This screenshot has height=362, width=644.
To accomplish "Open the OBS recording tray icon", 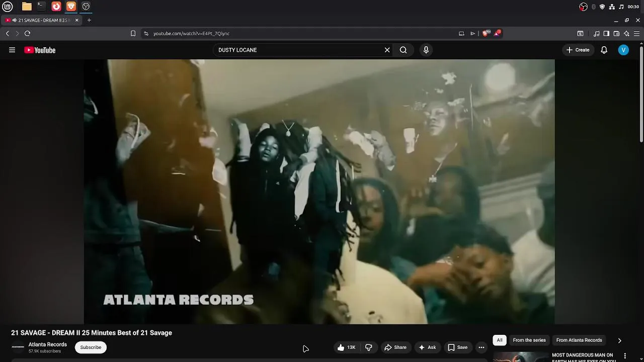I will point(583,7).
